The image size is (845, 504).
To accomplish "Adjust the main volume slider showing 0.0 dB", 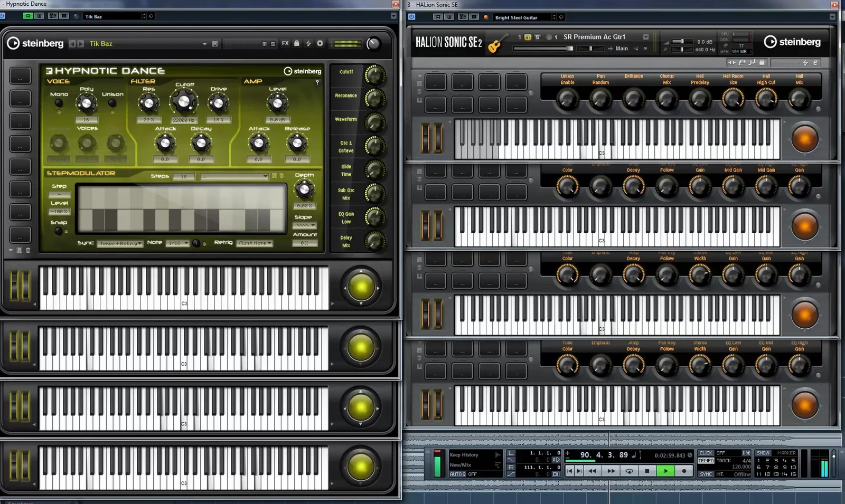I will tap(682, 41).
